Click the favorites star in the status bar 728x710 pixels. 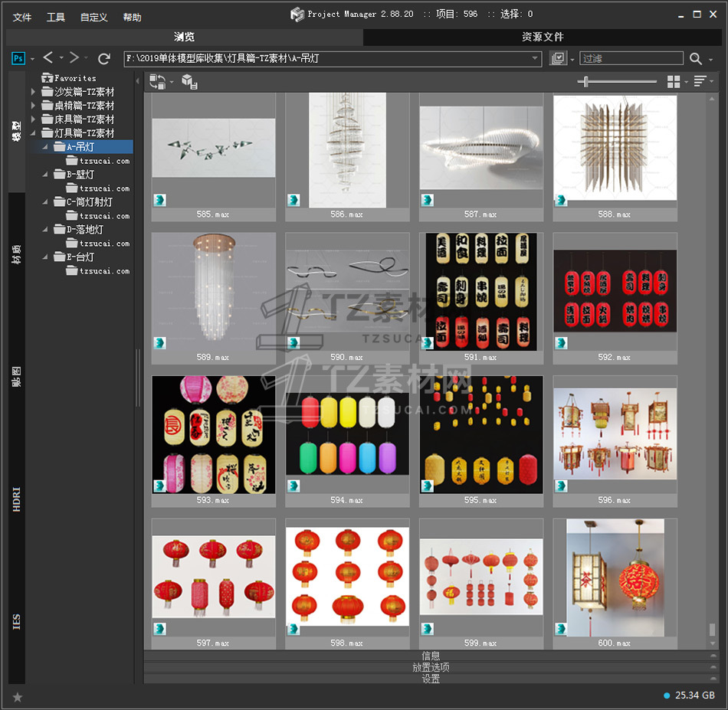18,696
